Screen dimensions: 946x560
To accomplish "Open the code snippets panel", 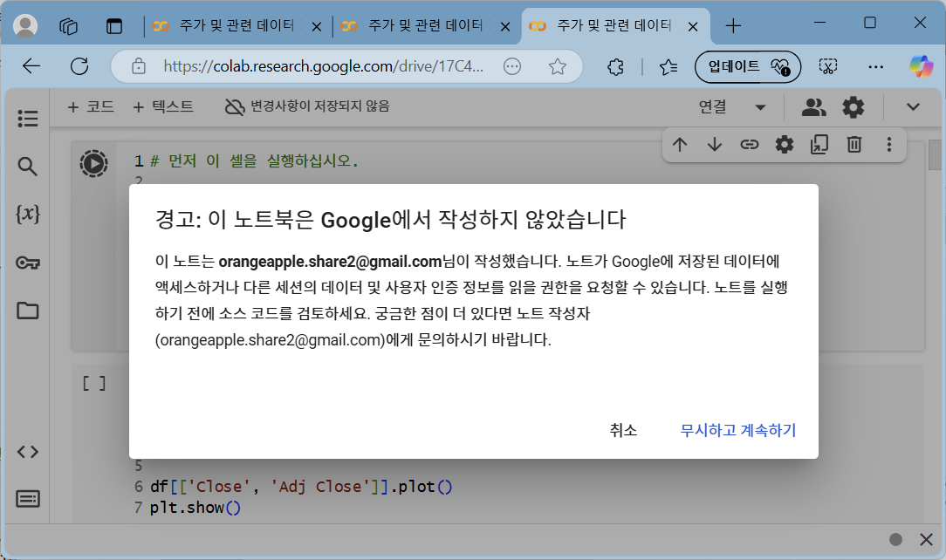I will [x=28, y=452].
